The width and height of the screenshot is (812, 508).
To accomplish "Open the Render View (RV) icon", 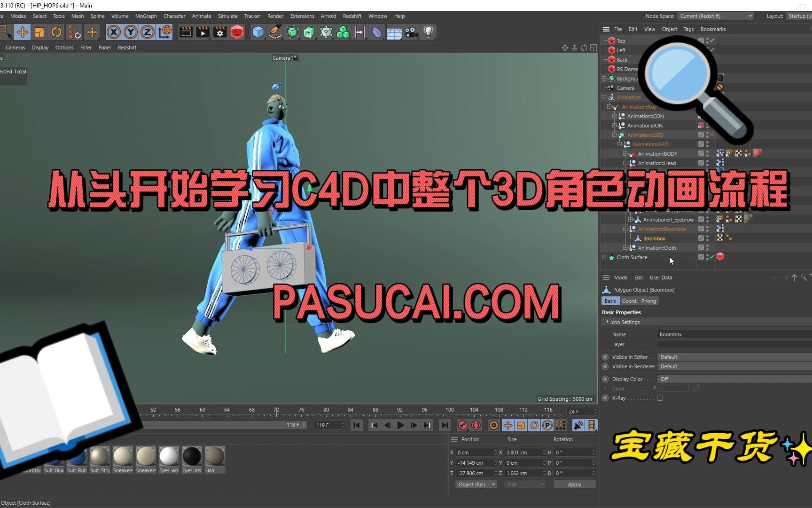I will tap(237, 32).
